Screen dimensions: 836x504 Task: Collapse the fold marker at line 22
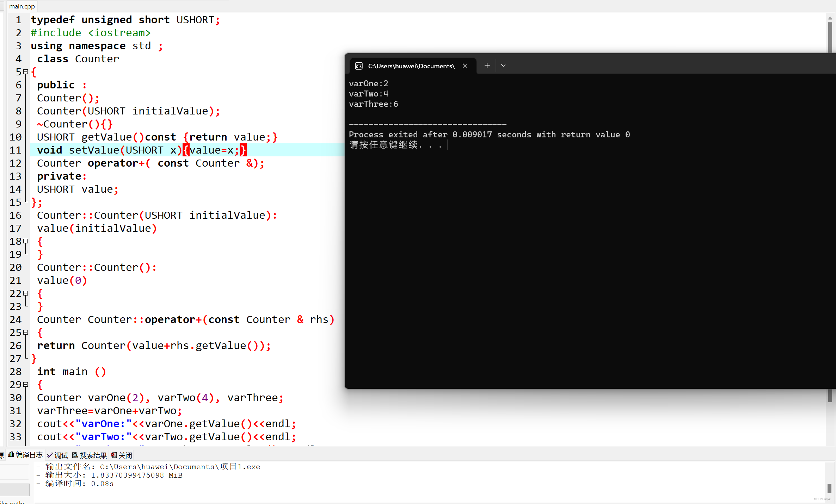25,293
